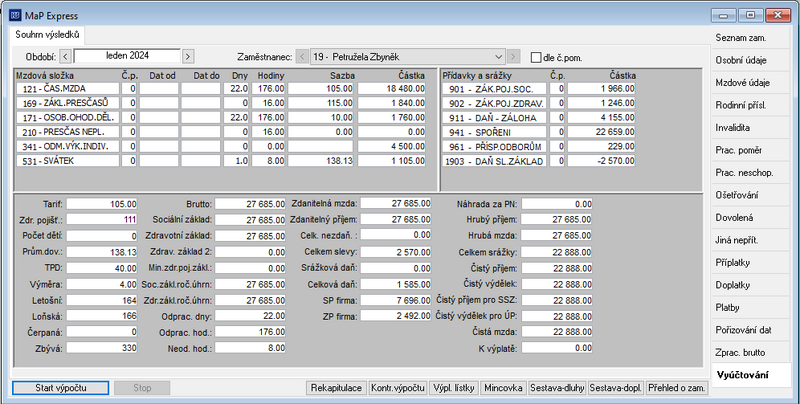The height and width of the screenshot is (404, 800).
Task: Show the Jiná nepřít. side tab
Action: (751, 240)
